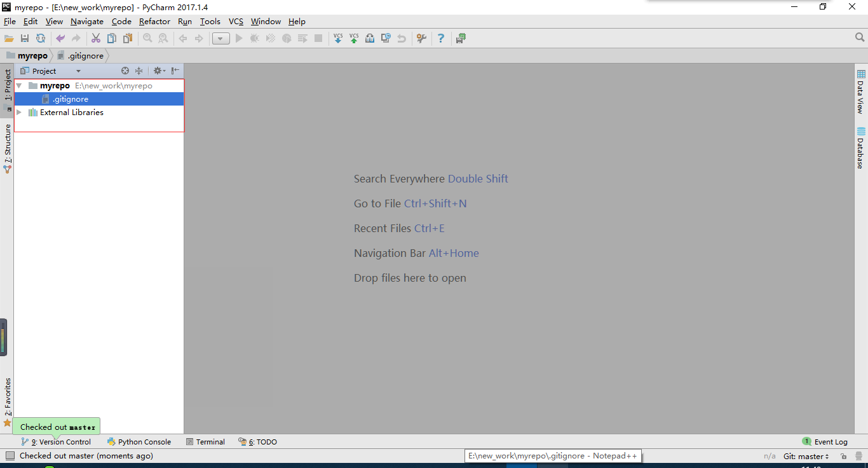
Task: Open the Edit menu
Action: [x=31, y=22]
